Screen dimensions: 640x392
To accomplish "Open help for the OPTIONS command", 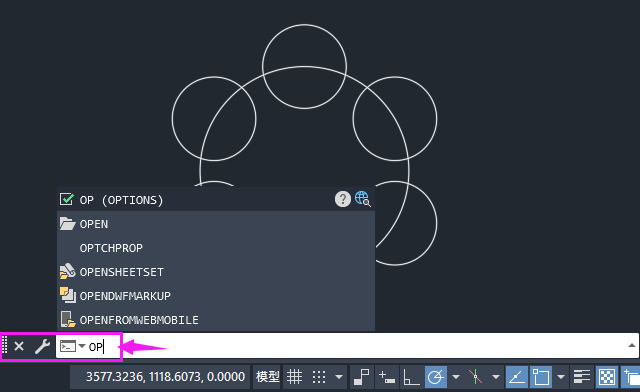I will (x=343, y=199).
